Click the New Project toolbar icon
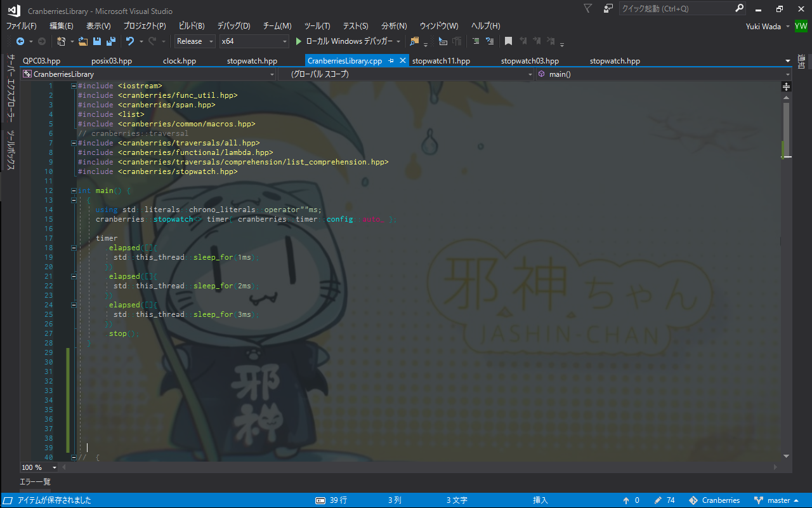Screen dimensions: 812x508 [x=61, y=41]
